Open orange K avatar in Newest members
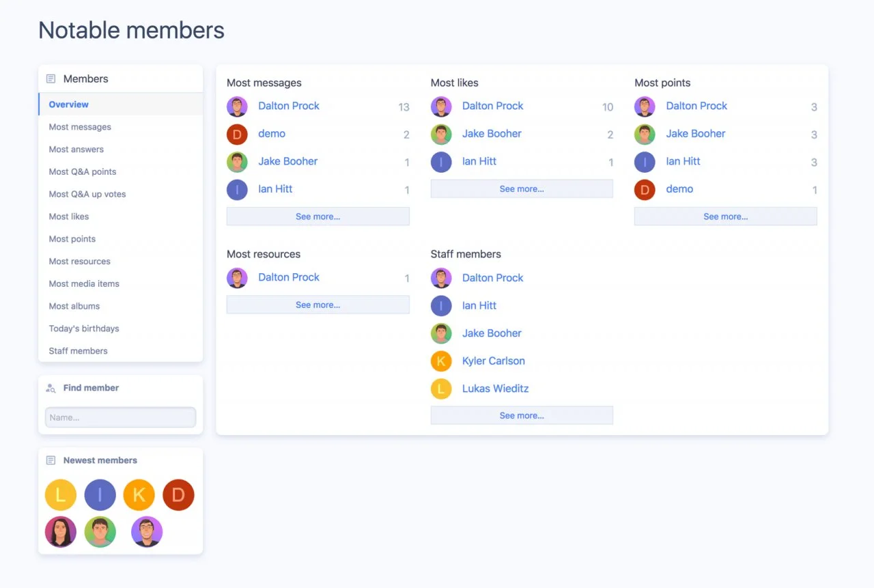The width and height of the screenshot is (874, 588). click(x=139, y=495)
